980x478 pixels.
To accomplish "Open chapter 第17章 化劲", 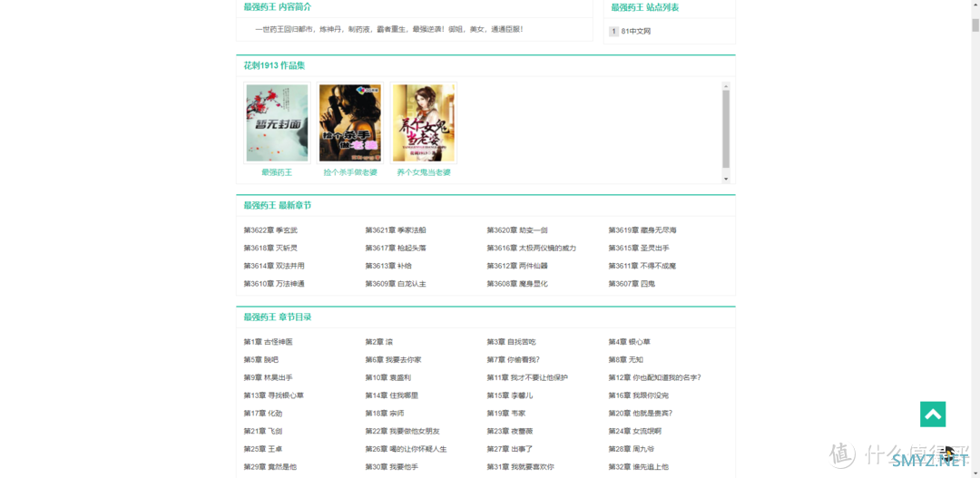I will pos(263,414).
